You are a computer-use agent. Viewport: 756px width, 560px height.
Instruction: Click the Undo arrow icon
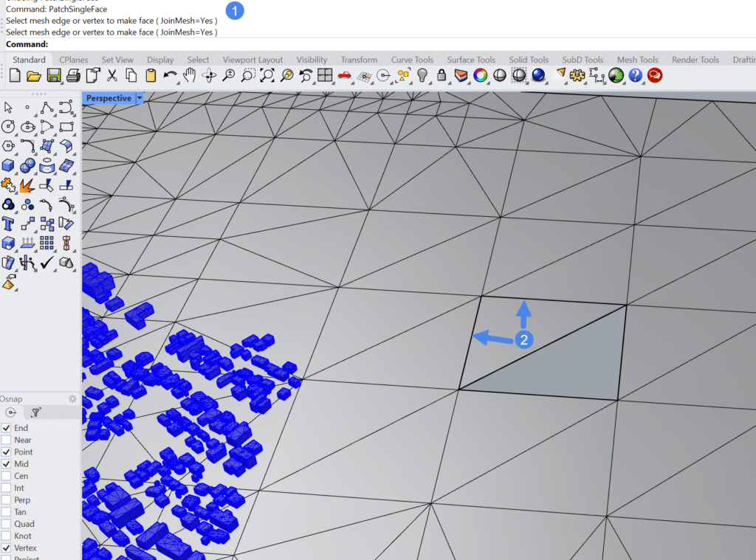(x=170, y=75)
